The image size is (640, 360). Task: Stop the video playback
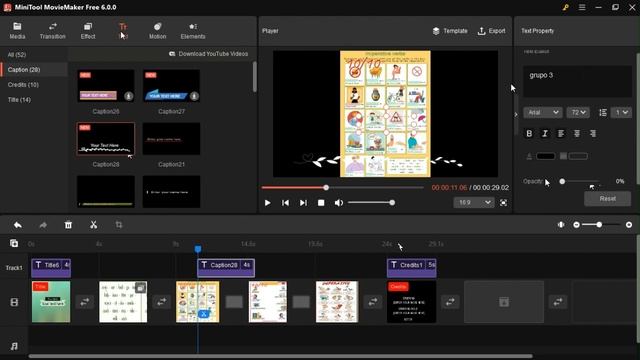[x=321, y=203]
